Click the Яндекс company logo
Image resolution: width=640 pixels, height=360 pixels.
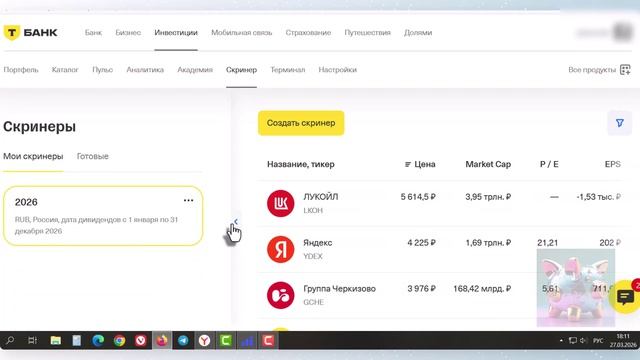point(280,249)
